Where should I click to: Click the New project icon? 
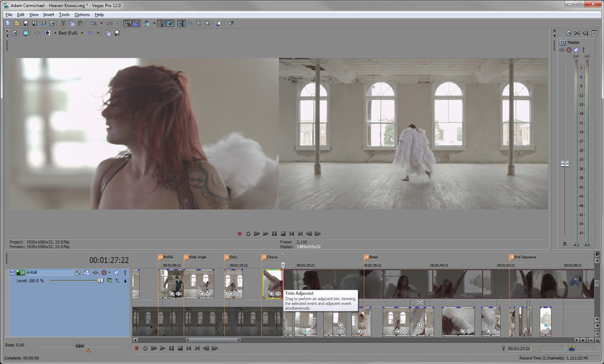[8, 24]
